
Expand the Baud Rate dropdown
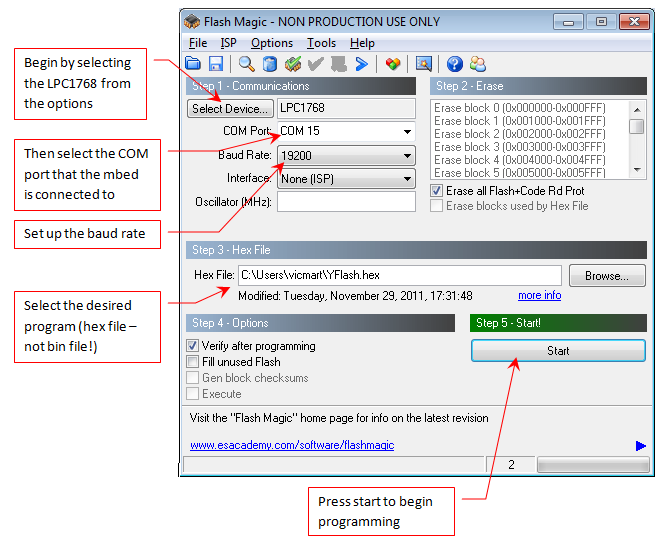[407, 156]
